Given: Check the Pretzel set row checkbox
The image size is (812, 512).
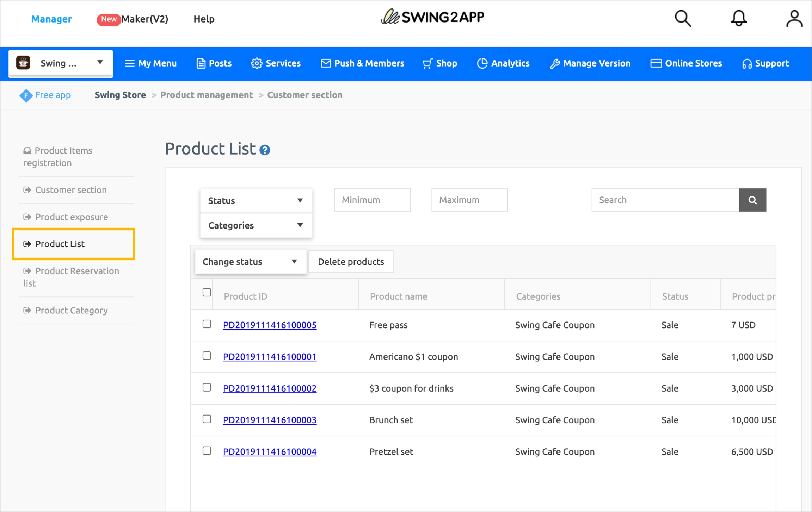Looking at the screenshot, I should [x=207, y=451].
